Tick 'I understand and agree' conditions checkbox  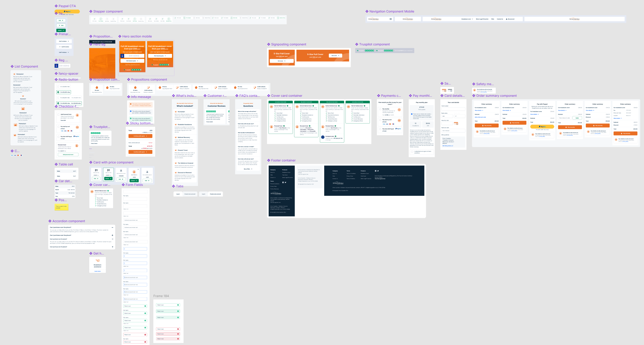pyautogui.click(x=412, y=152)
